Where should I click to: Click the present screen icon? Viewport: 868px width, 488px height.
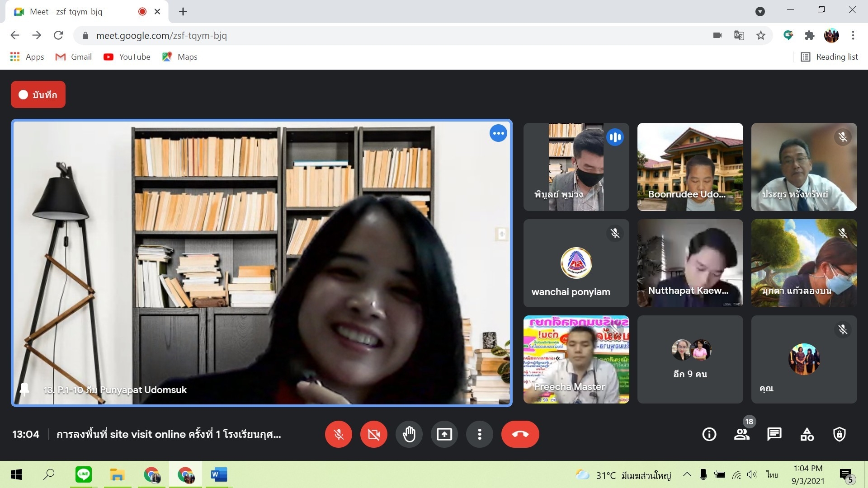click(x=444, y=434)
